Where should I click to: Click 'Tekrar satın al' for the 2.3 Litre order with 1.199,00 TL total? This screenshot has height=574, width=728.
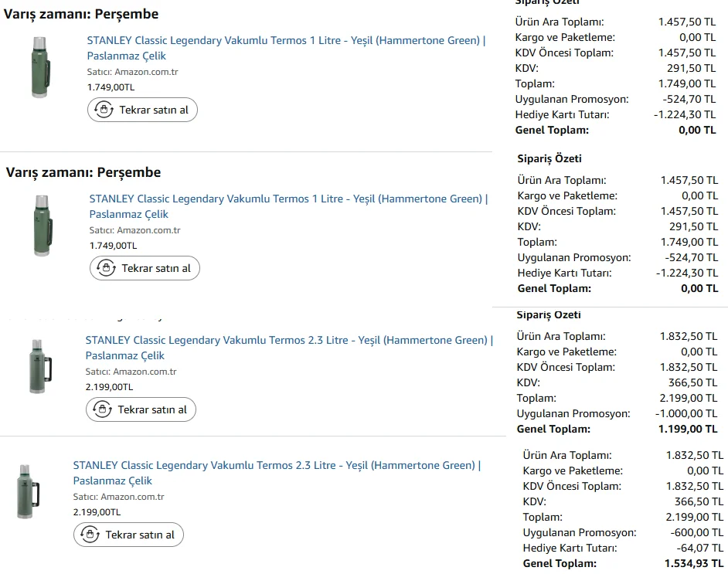tap(141, 409)
